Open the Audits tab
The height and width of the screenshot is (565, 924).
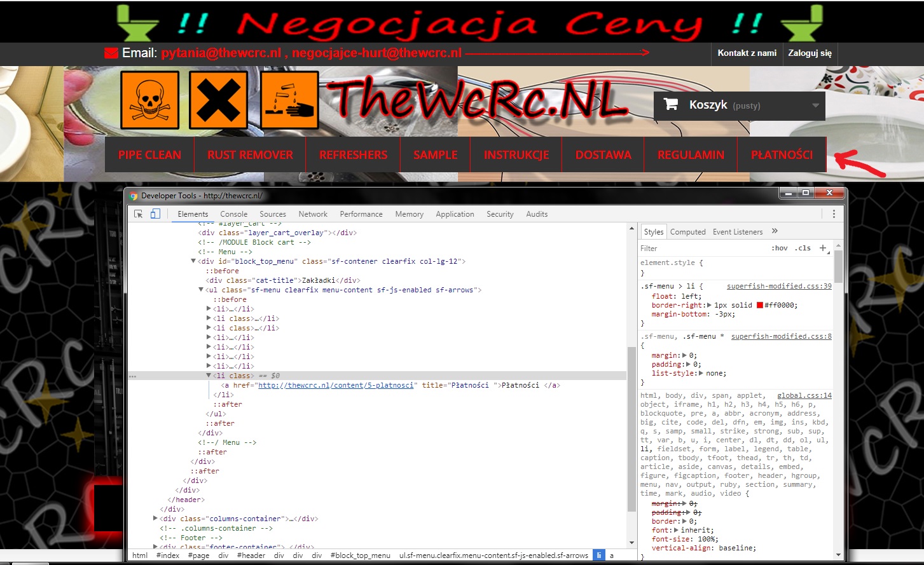pyautogui.click(x=537, y=214)
